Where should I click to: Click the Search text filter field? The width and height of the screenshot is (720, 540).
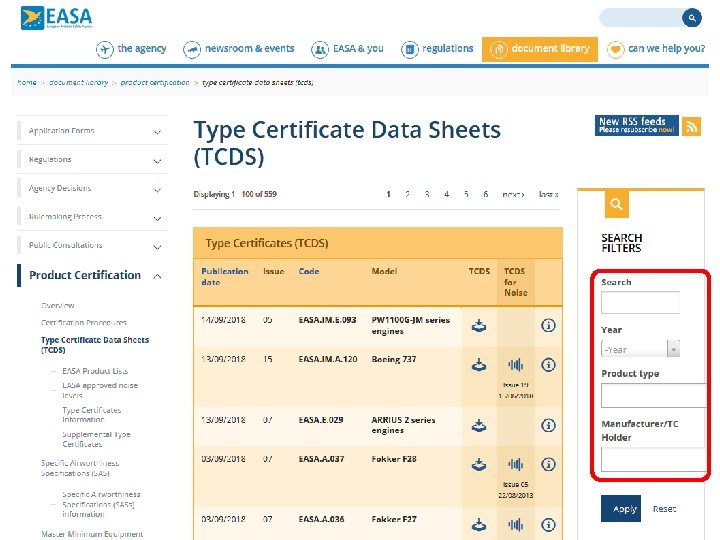[x=640, y=303]
